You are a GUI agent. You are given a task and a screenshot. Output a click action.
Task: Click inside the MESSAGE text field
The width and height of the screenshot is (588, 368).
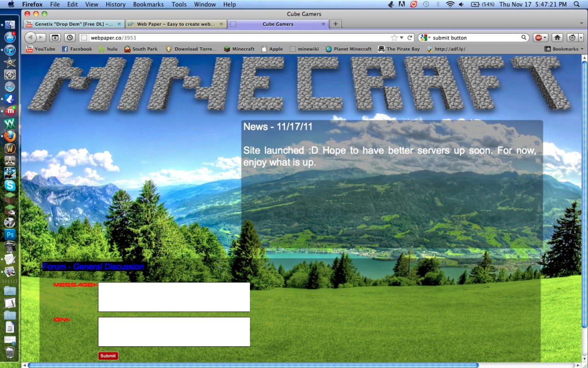tap(174, 297)
